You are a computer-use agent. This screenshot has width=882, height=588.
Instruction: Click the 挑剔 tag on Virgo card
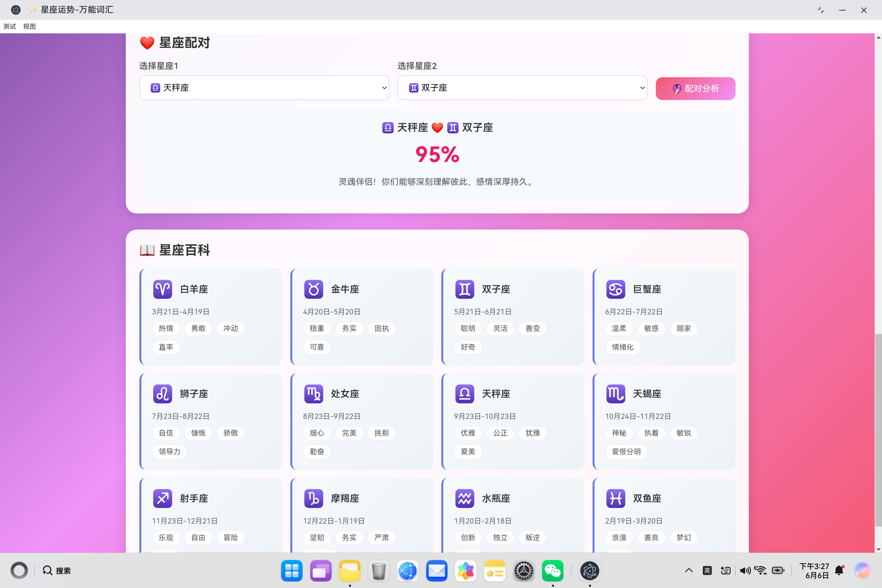tap(381, 433)
